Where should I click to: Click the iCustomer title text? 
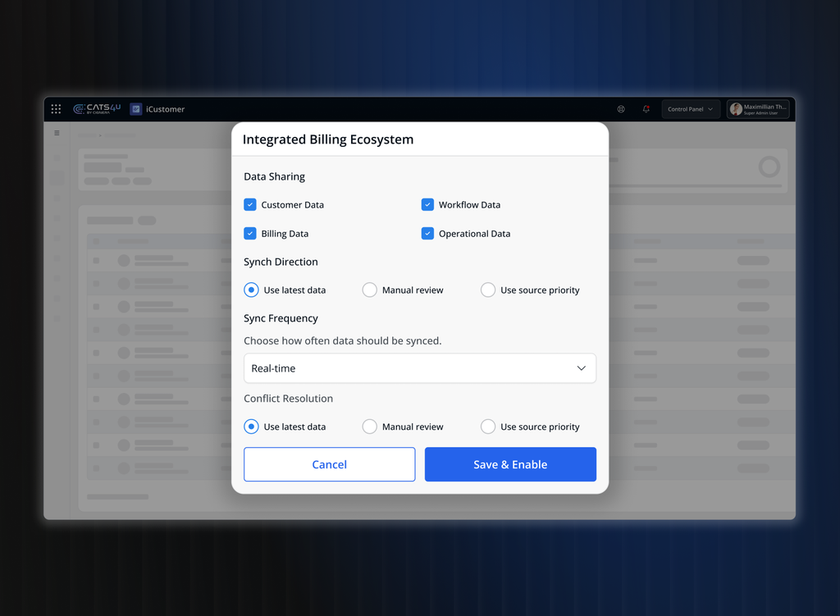coord(165,109)
